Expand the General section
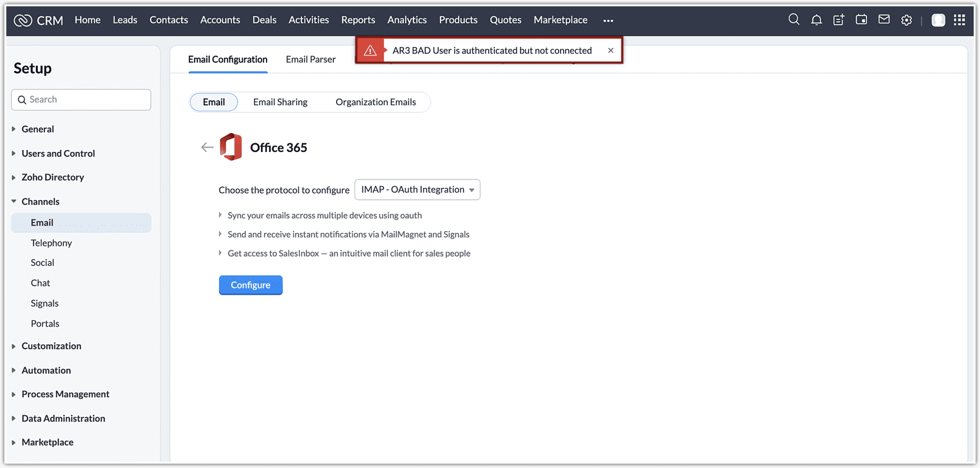Image resolution: width=980 pixels, height=468 pixels. 14,129
